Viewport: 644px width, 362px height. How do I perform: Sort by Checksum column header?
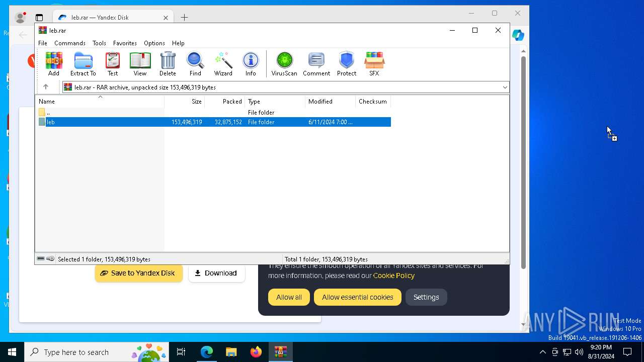point(373,102)
